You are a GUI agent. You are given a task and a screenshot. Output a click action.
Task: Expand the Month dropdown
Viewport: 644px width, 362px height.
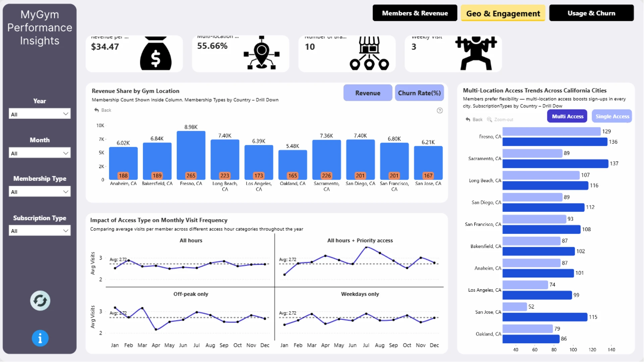40,153
